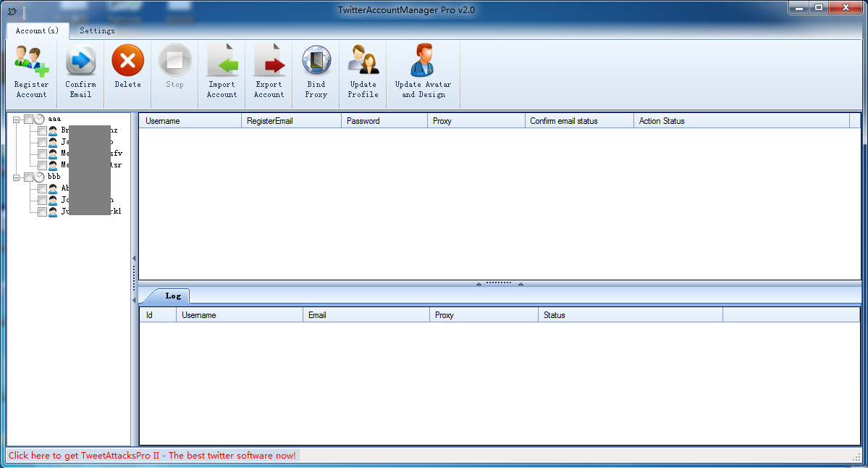Image resolution: width=868 pixels, height=468 pixels.
Task: Check the account starting with Js
Action: tap(42, 142)
